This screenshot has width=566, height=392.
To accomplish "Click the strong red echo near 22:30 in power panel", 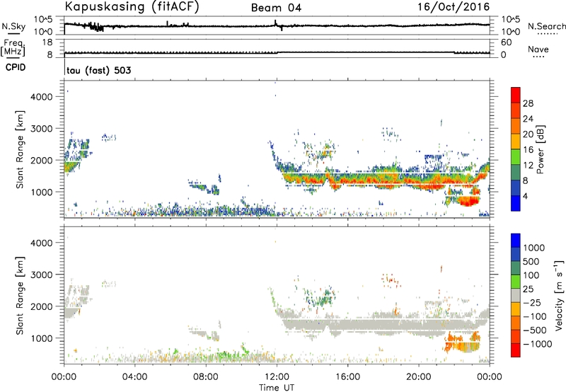I will point(468,201).
